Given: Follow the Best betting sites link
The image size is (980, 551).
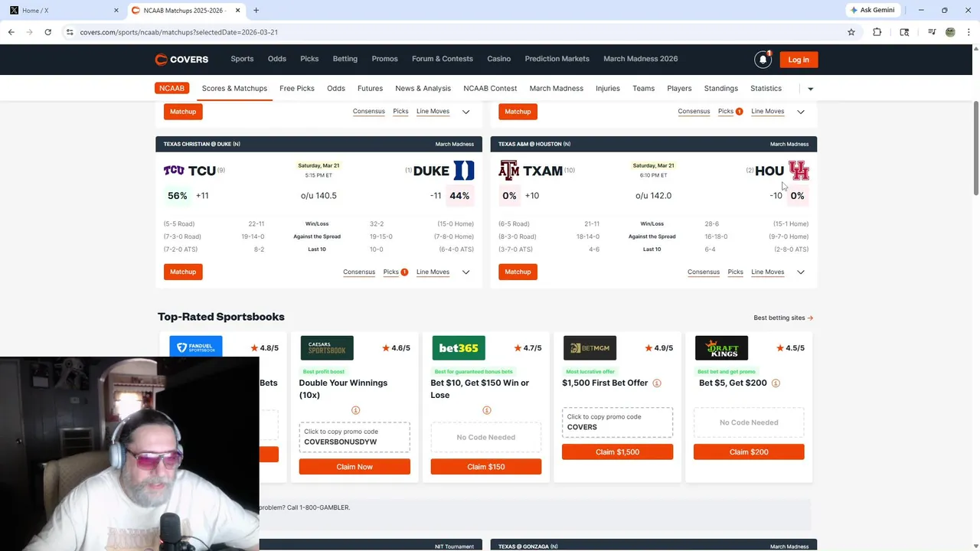Looking at the screenshot, I should click(783, 318).
